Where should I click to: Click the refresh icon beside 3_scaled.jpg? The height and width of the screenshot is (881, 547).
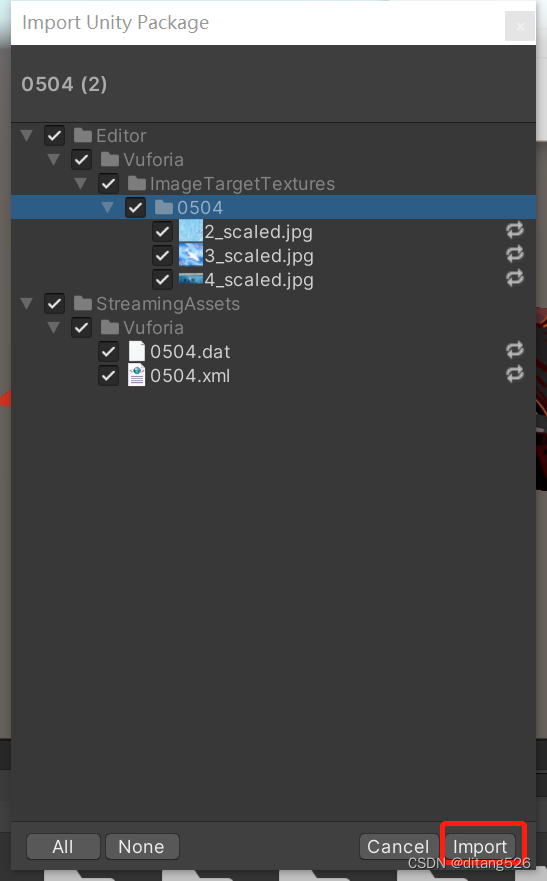[514, 254]
